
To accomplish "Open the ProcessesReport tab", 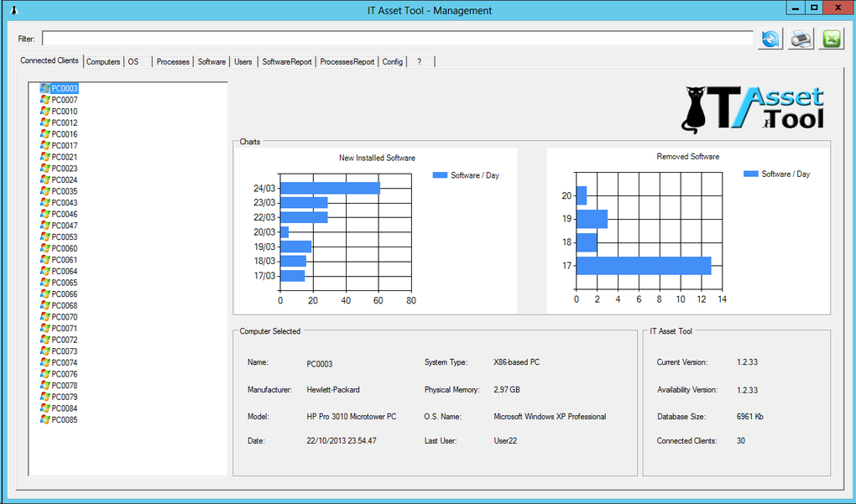I will [347, 61].
